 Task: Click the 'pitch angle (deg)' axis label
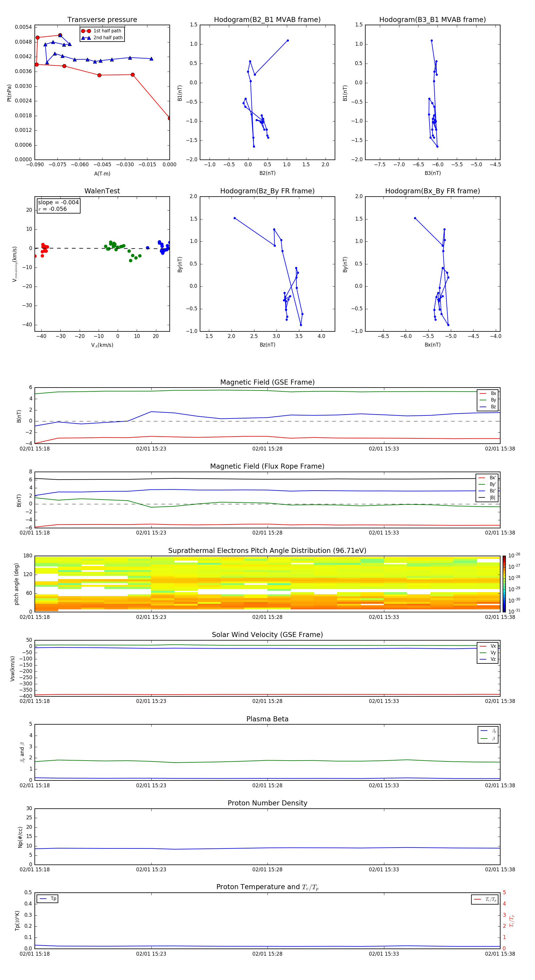pyautogui.click(x=16, y=584)
